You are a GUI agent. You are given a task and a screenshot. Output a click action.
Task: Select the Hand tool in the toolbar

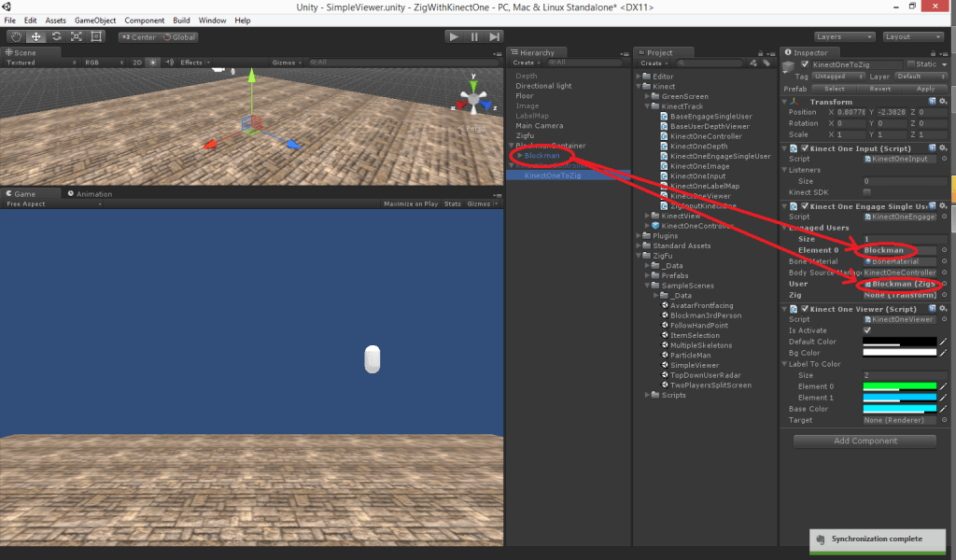coord(16,36)
